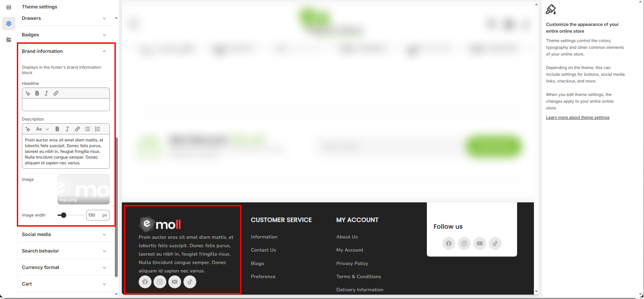Open the Contact Us footer link
Image resolution: width=644 pixels, height=299 pixels.
point(263,250)
